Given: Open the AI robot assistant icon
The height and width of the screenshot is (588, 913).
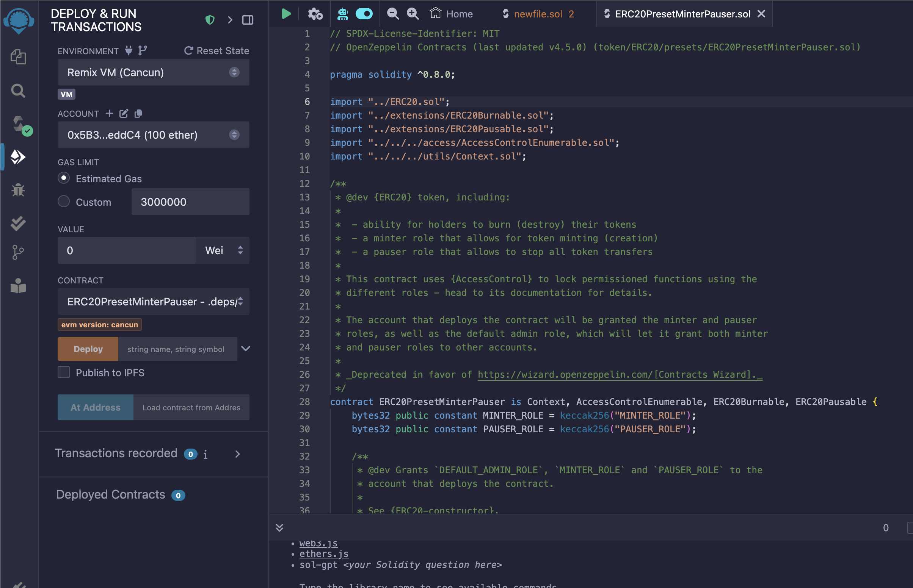Looking at the screenshot, I should (x=342, y=14).
